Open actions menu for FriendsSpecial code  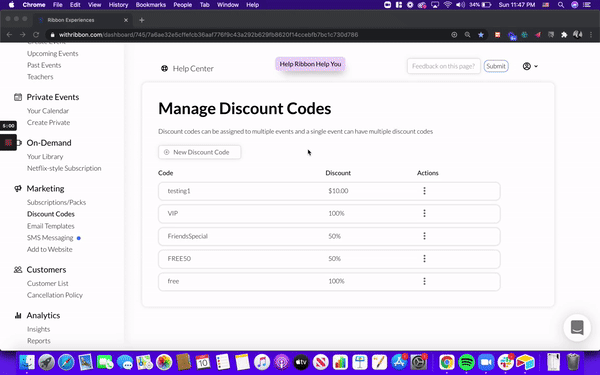[x=424, y=236]
